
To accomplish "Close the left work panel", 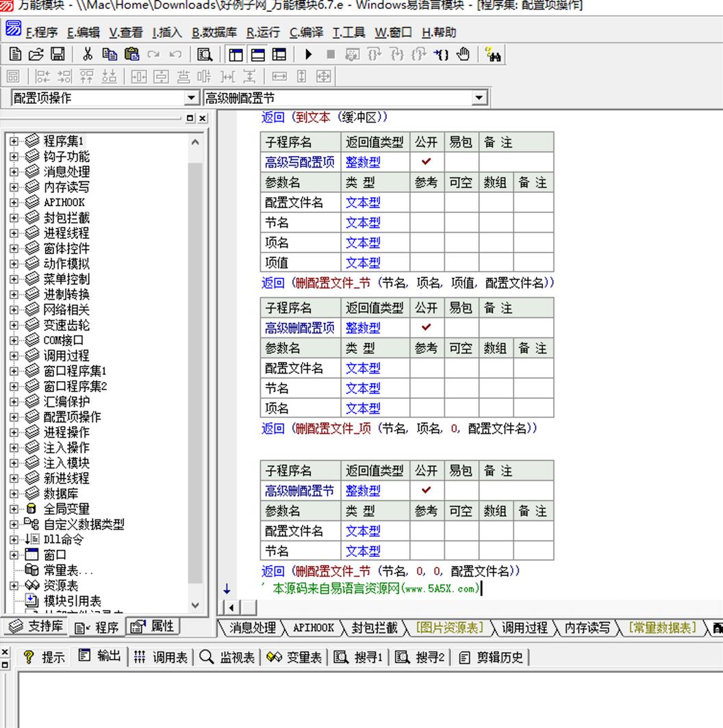I will click(x=203, y=118).
